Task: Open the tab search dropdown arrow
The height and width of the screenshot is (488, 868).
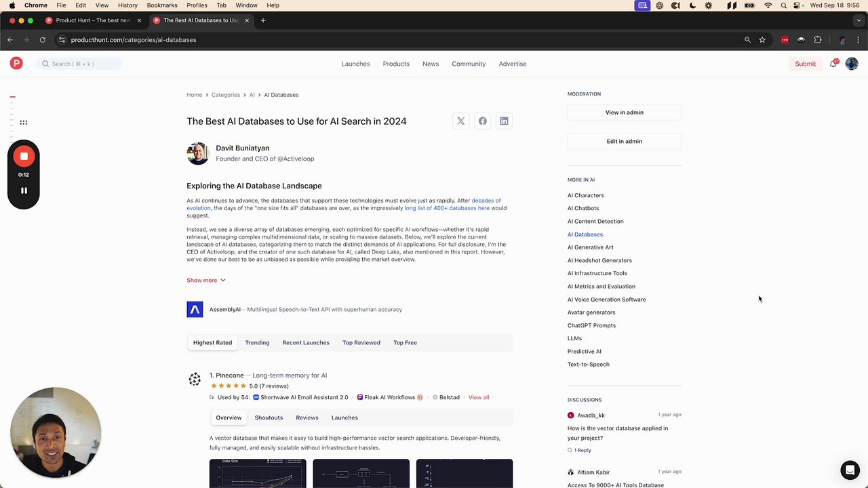Action: tap(858, 20)
